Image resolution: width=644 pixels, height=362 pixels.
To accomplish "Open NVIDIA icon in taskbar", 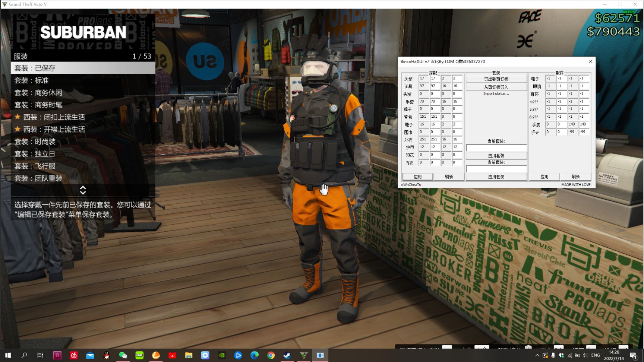I will click(x=221, y=355).
